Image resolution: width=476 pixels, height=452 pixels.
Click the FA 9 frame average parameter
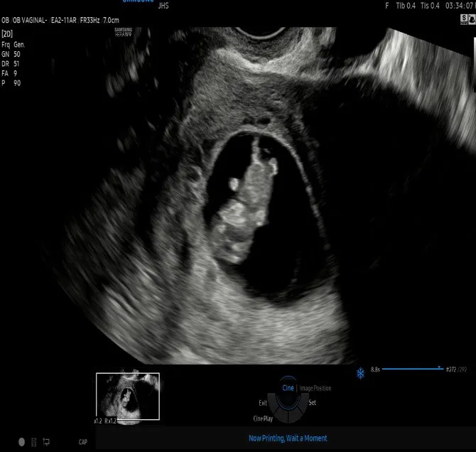9,73
